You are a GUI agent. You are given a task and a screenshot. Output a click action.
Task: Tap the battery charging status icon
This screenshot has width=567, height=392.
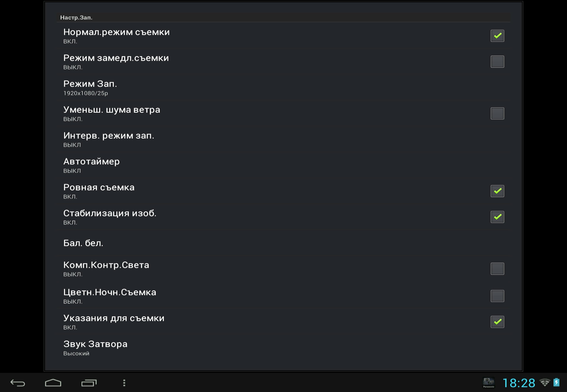pos(556,383)
